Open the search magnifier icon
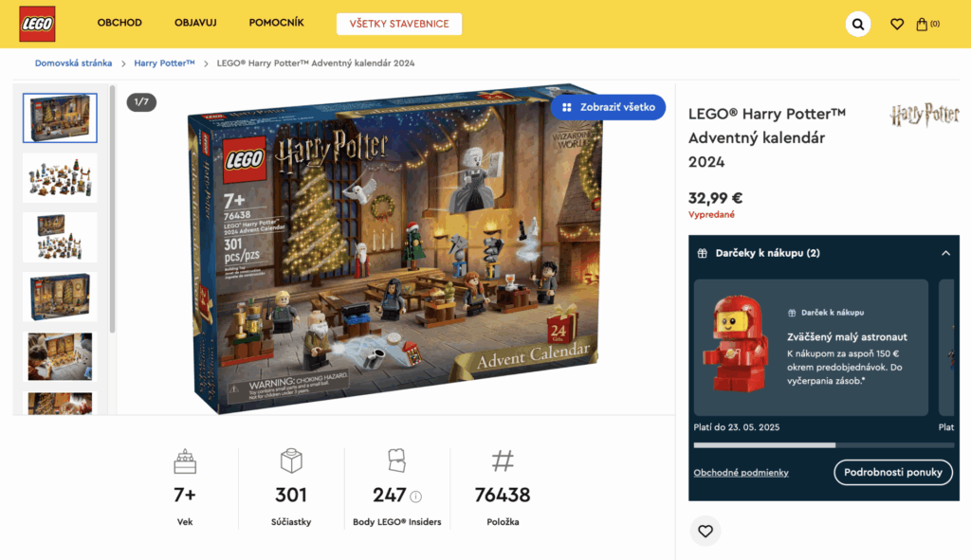Image resolution: width=971 pixels, height=560 pixels. coord(857,24)
